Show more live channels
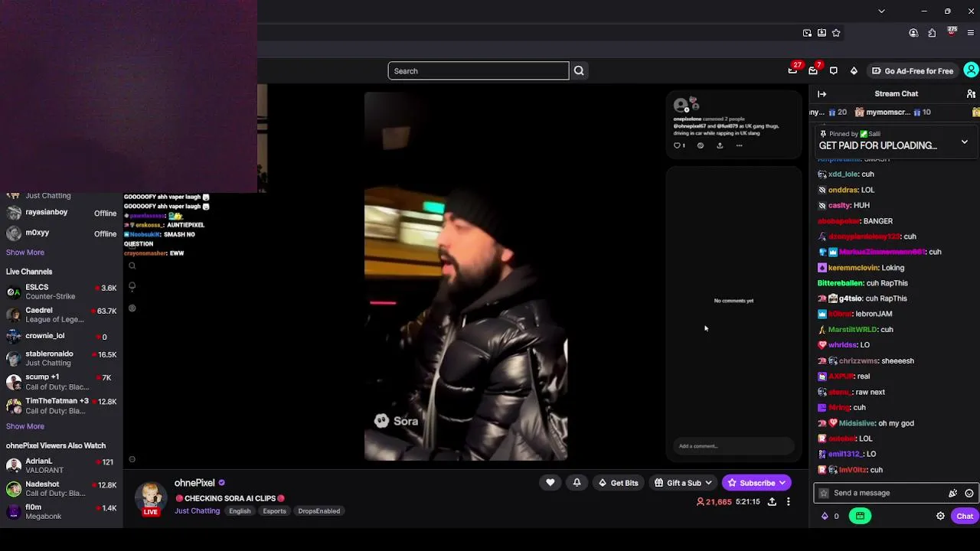 [x=25, y=426]
